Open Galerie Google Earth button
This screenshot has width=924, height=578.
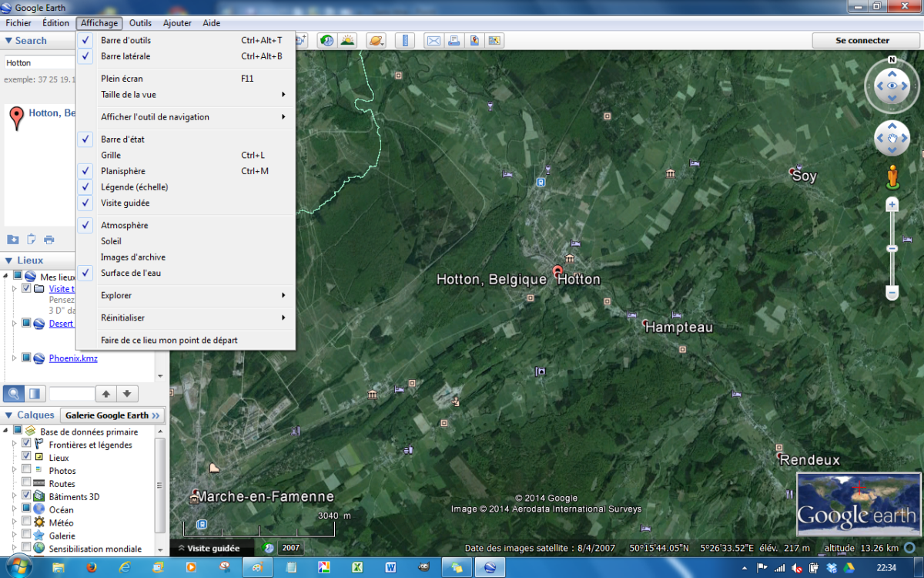coord(112,415)
